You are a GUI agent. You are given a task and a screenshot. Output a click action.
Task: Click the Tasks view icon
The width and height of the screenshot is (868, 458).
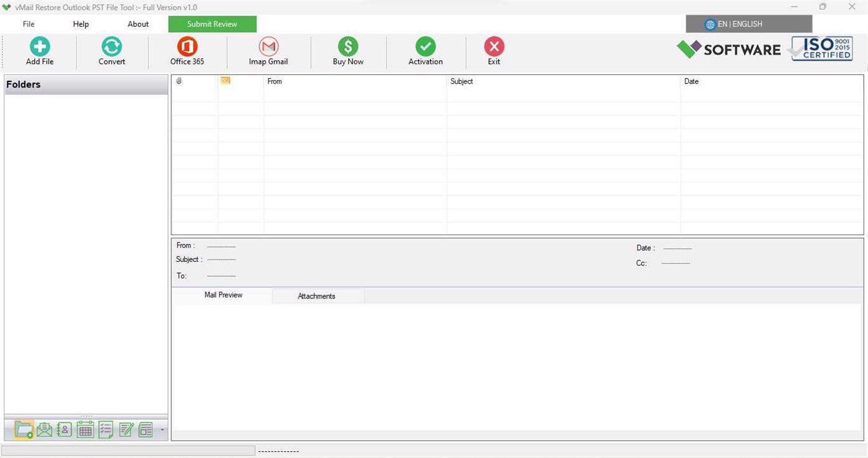pos(105,429)
